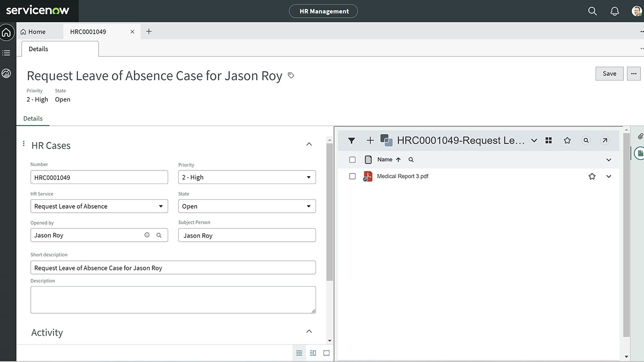Open the HR Management application menu
Screen dimensions: 644x362
[324, 11]
